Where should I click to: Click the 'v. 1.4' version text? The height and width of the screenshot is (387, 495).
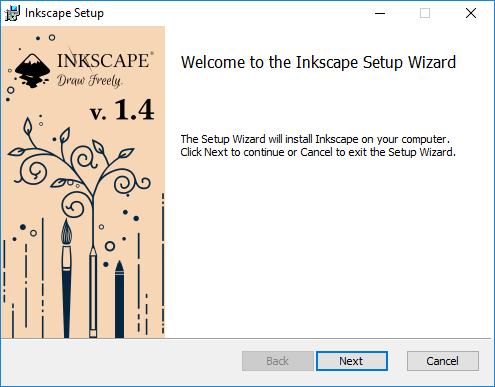pos(122,110)
